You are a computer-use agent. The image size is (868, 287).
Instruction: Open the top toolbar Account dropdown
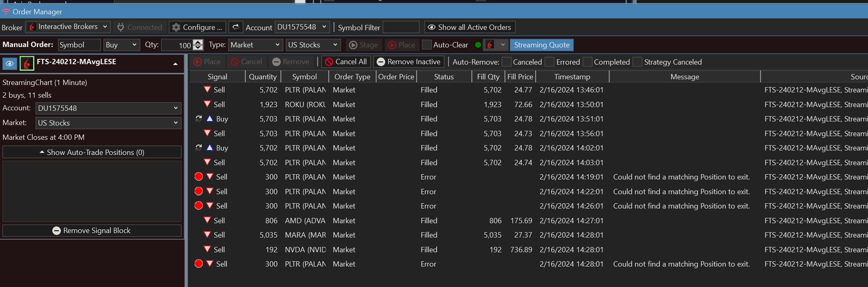click(302, 27)
